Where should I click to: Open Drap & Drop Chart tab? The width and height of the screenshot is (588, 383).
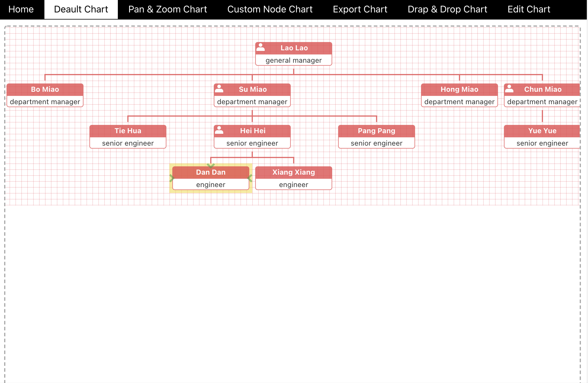(447, 9)
